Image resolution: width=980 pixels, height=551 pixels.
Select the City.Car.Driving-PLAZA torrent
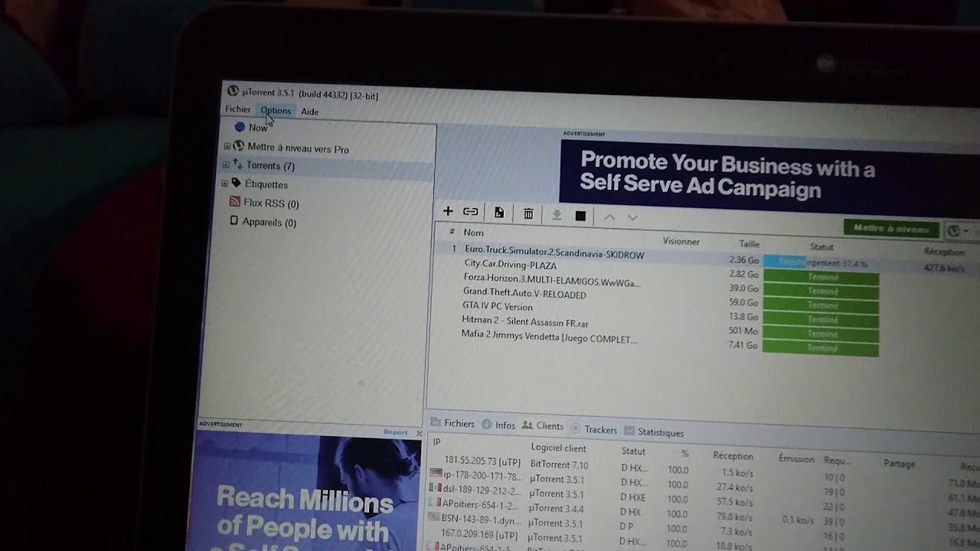click(510, 265)
